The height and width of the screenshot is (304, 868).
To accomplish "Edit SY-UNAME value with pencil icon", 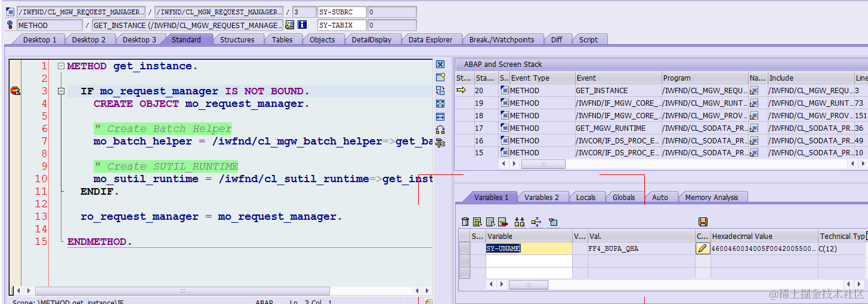I will 703,248.
